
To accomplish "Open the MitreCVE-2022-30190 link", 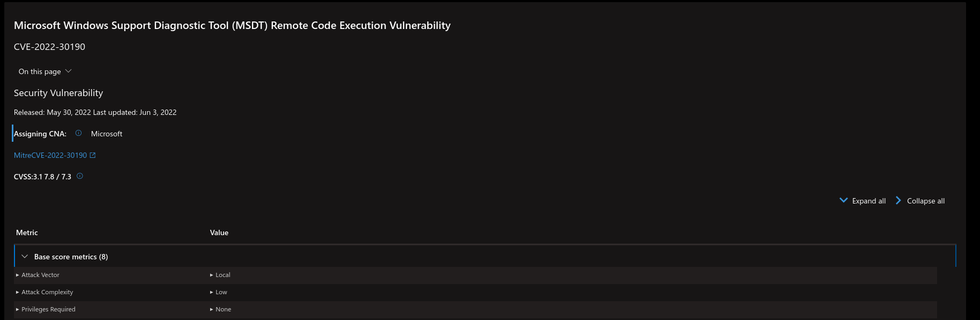I will [50, 155].
